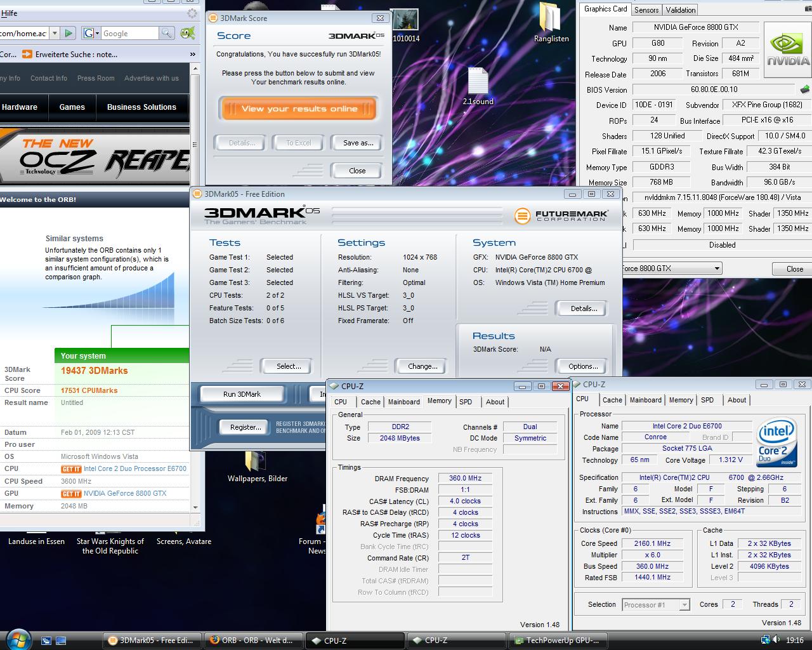
Task: Click the green Go arrow in browser
Action: (x=69, y=33)
